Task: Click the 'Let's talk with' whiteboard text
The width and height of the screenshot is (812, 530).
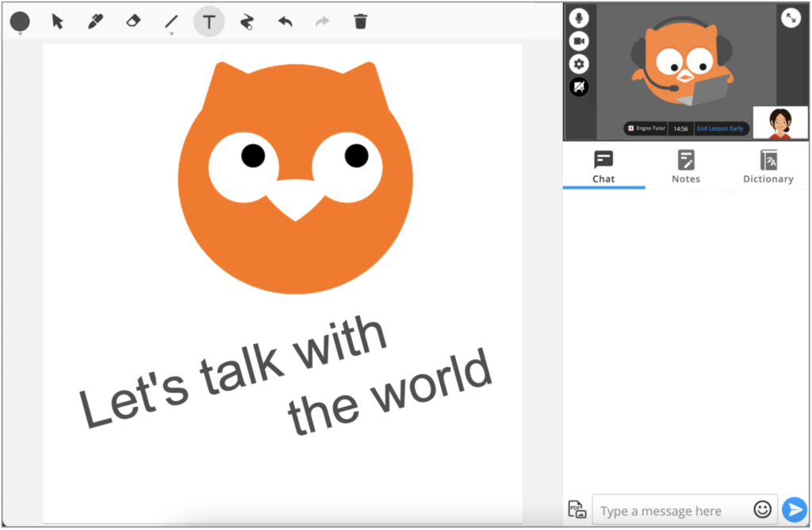Action: click(x=233, y=371)
